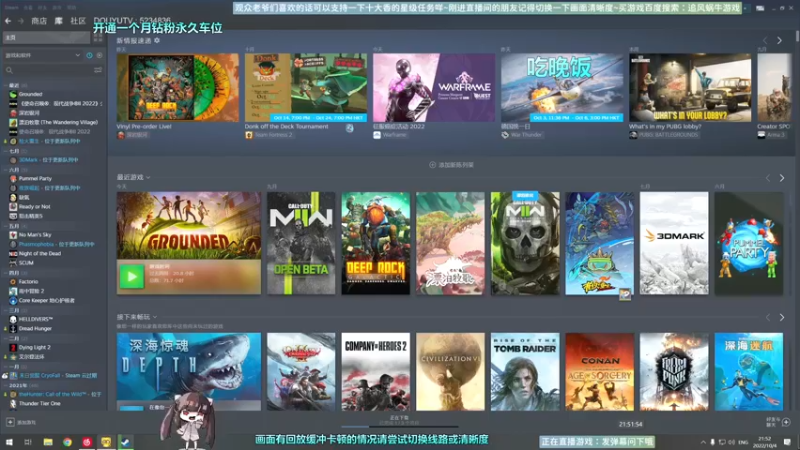Click the 主页 home button in the sidebar
Viewport: 800px width, 450px height.
coord(46,38)
